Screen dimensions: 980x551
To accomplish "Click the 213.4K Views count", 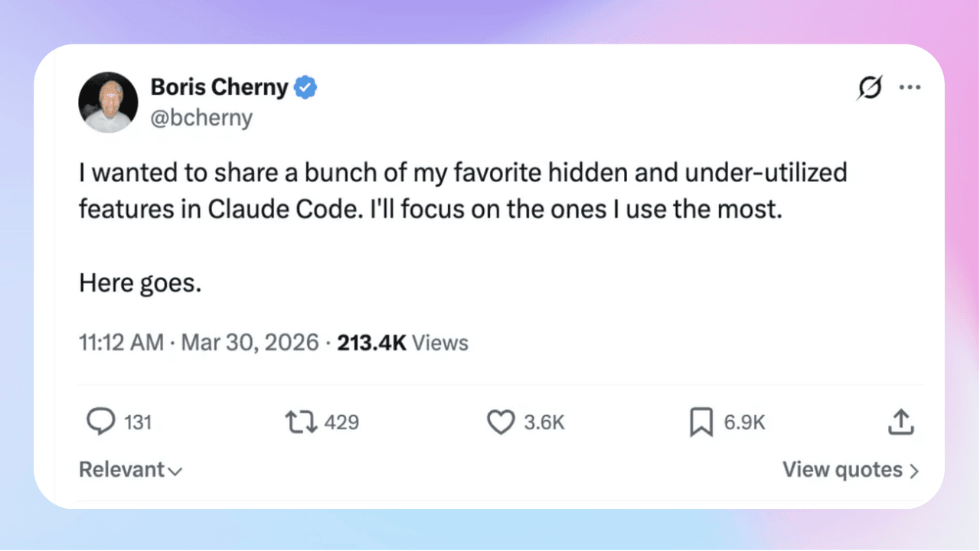I will click(x=403, y=342).
